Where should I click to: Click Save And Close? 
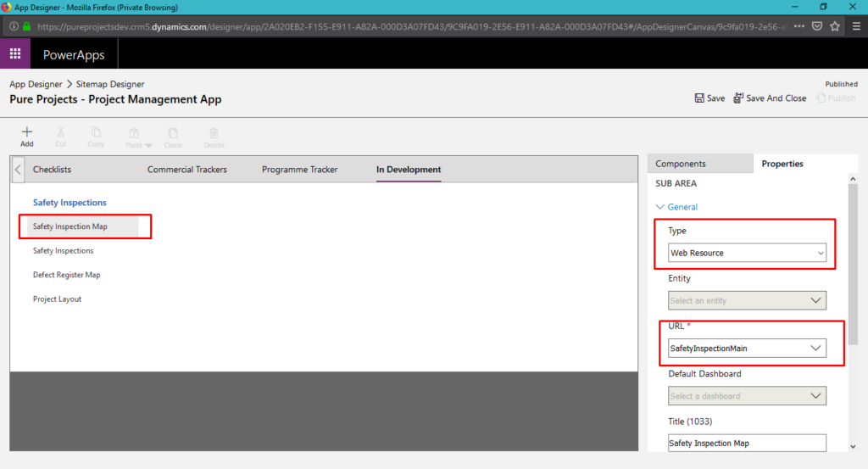[770, 98]
